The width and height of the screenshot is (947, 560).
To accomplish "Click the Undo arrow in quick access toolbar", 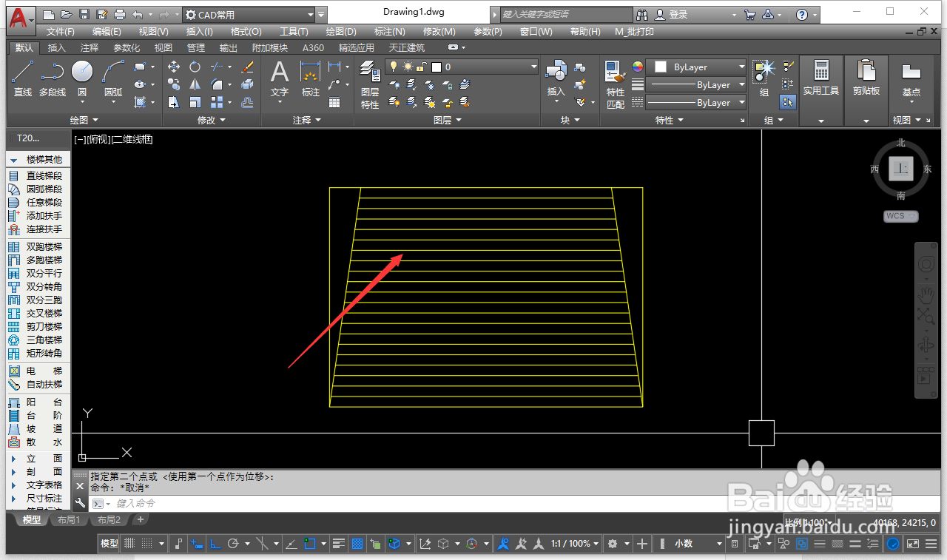I will click(x=138, y=15).
